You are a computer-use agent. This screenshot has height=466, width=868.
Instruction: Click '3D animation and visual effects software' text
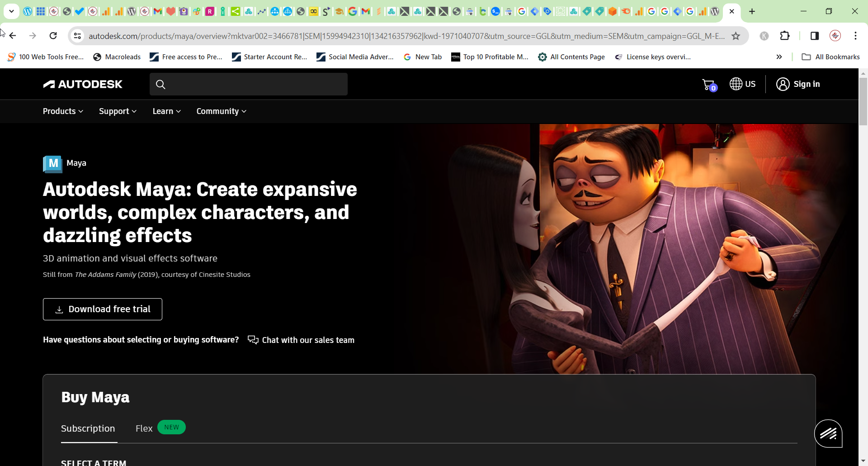130,258
